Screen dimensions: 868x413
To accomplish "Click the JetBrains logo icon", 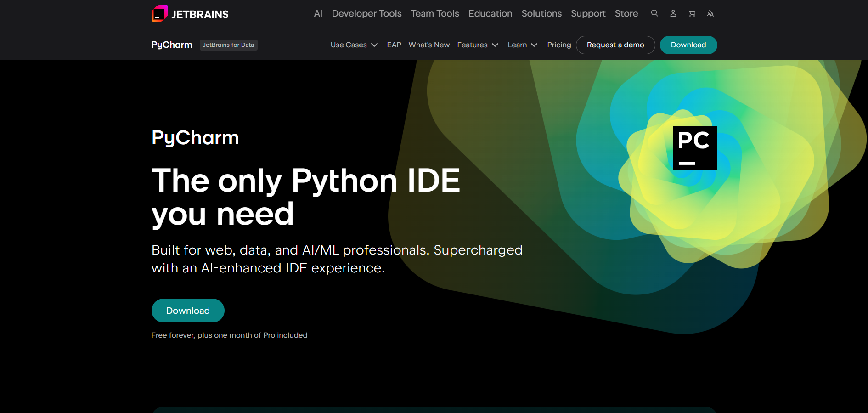I will pos(160,14).
